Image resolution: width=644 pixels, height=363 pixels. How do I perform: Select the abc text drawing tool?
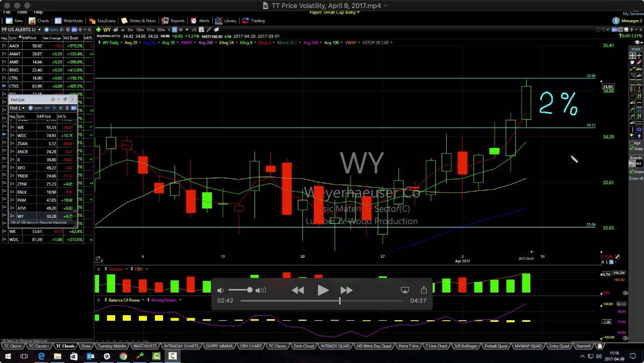coord(639,69)
